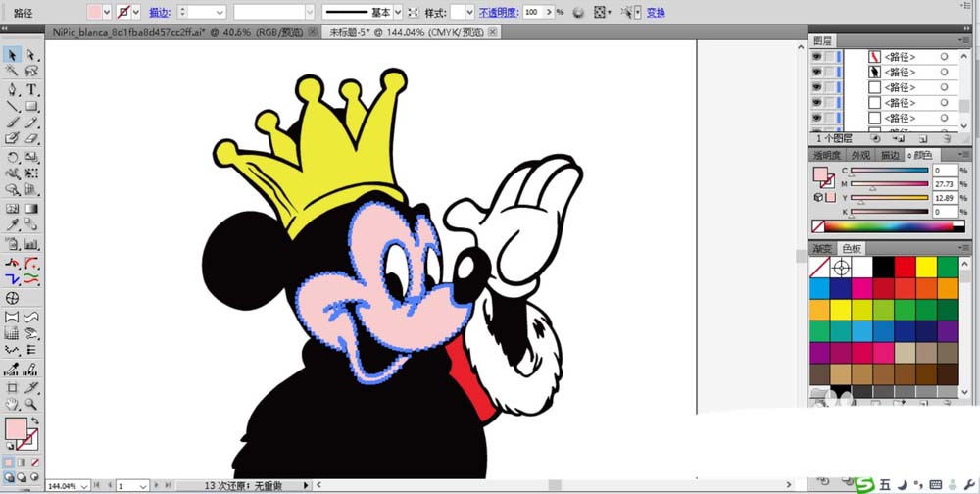Open variable width profile dropdown

(310, 12)
